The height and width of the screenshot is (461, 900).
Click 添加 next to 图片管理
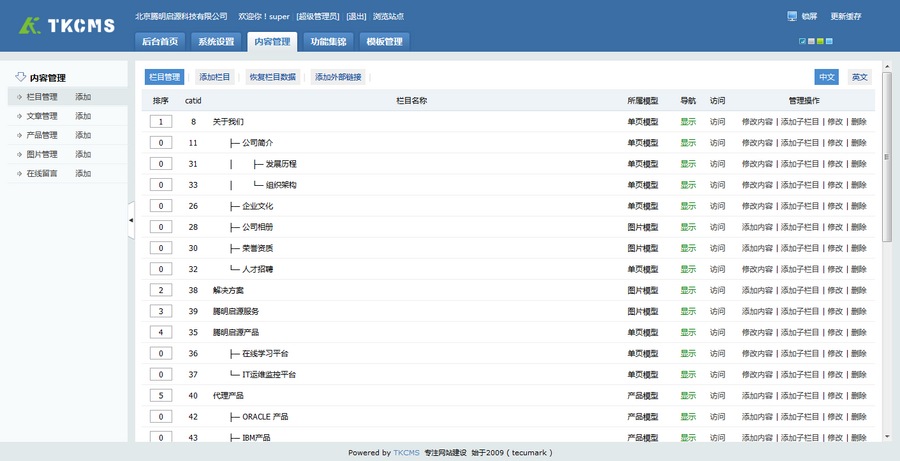[83, 154]
